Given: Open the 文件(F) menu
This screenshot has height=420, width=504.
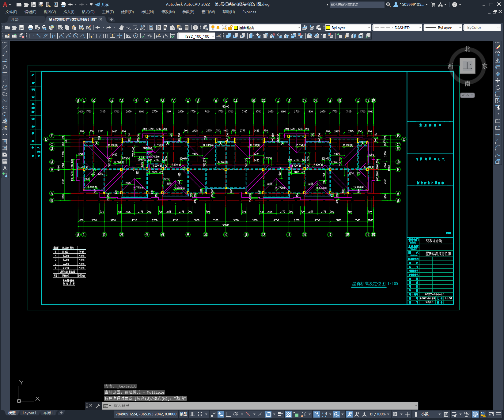Looking at the screenshot, I should click(11, 12).
